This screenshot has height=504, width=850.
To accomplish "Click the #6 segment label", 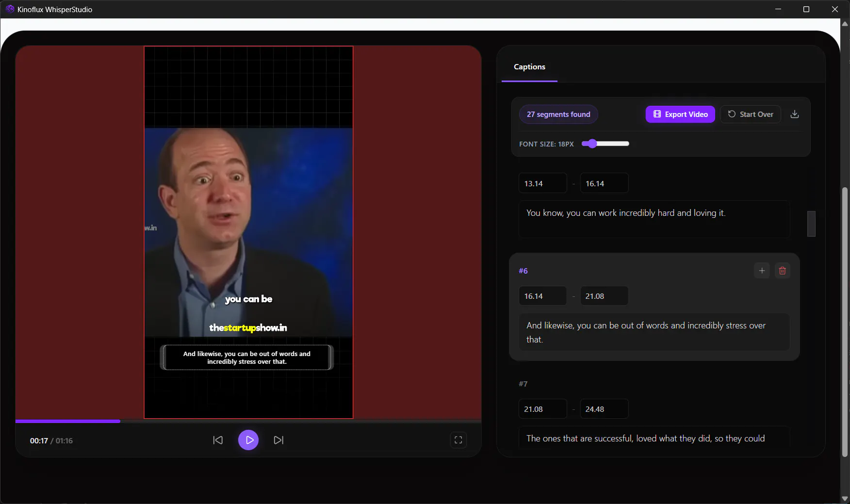I will click(523, 271).
